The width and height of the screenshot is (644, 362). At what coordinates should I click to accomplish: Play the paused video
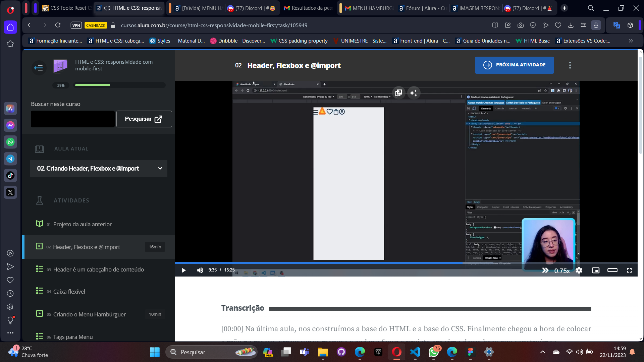point(183,270)
